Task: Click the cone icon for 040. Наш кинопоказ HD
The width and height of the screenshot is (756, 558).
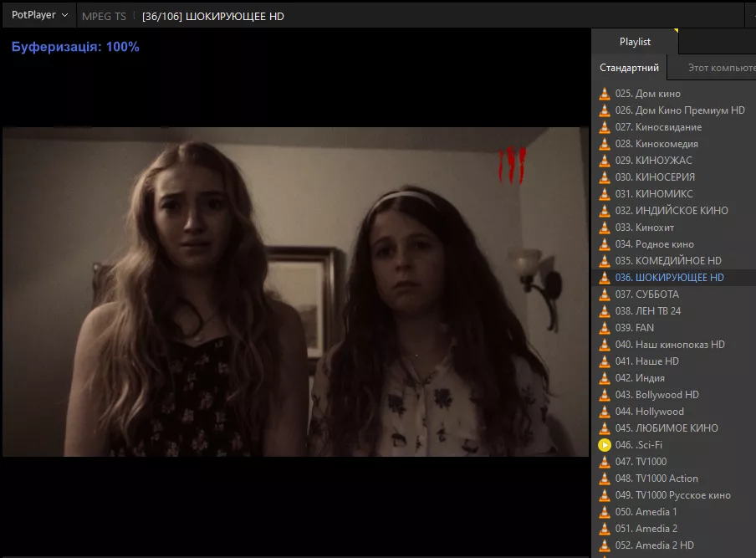Action: pyautogui.click(x=604, y=345)
